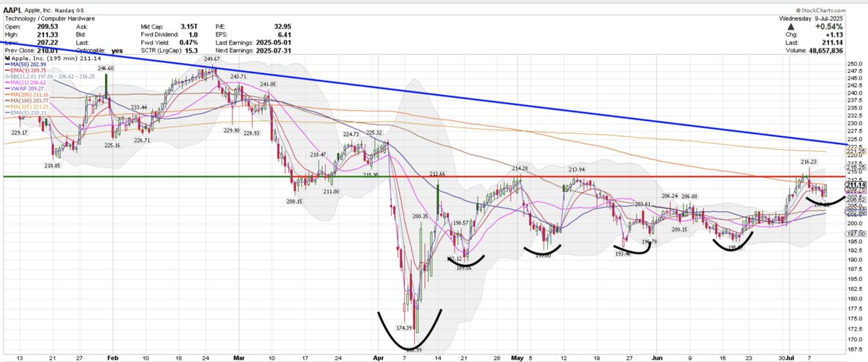Viewport: 868px width, 362px height.
Task: Click the Apr label on the date axis
Action: click(x=378, y=358)
